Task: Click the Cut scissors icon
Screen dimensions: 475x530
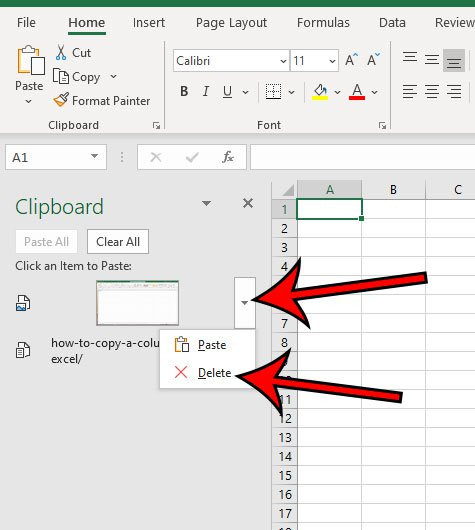Action: 61,53
